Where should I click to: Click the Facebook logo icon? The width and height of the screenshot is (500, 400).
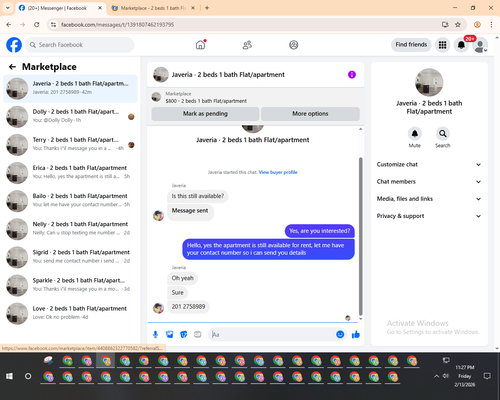tap(14, 45)
